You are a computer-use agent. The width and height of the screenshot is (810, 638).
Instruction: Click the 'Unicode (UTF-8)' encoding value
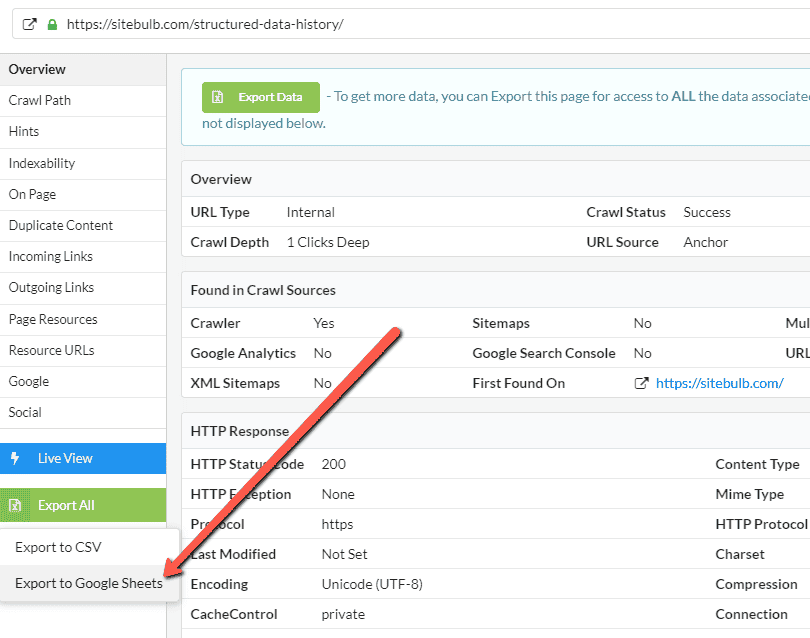pyautogui.click(x=372, y=584)
